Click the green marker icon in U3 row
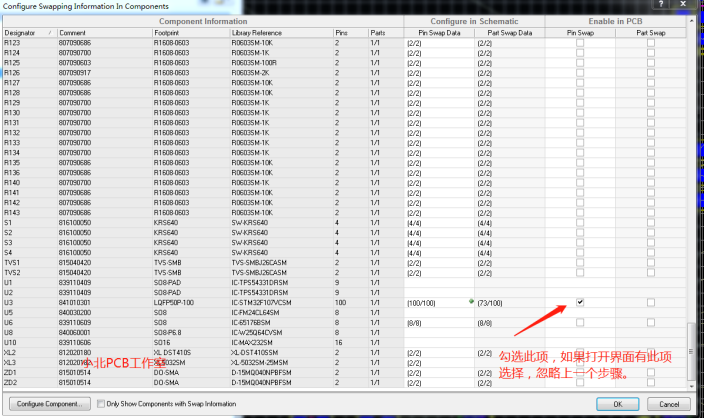 (471, 301)
